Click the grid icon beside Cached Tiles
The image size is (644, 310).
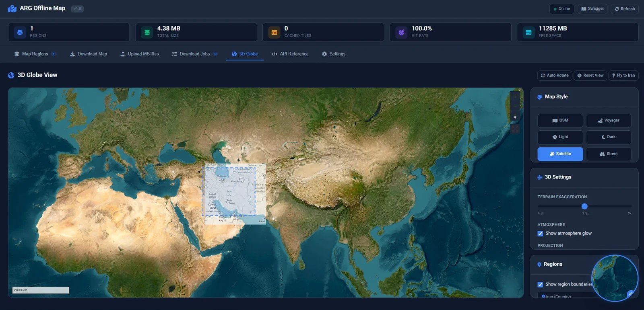coord(274,32)
